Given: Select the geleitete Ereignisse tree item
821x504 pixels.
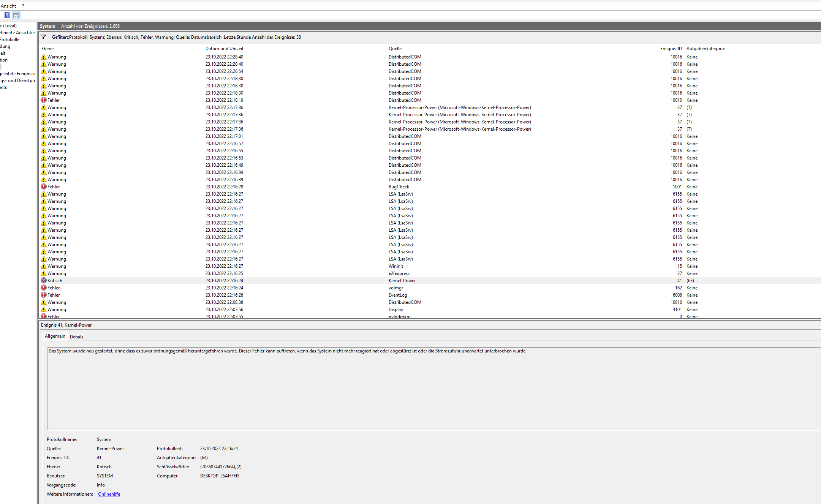Looking at the screenshot, I should (17, 73).
